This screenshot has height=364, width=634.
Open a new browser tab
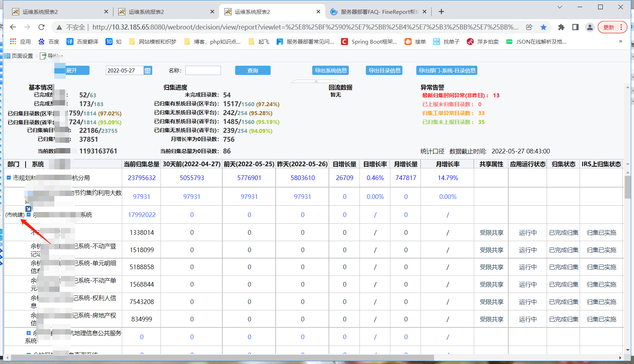tap(441, 12)
